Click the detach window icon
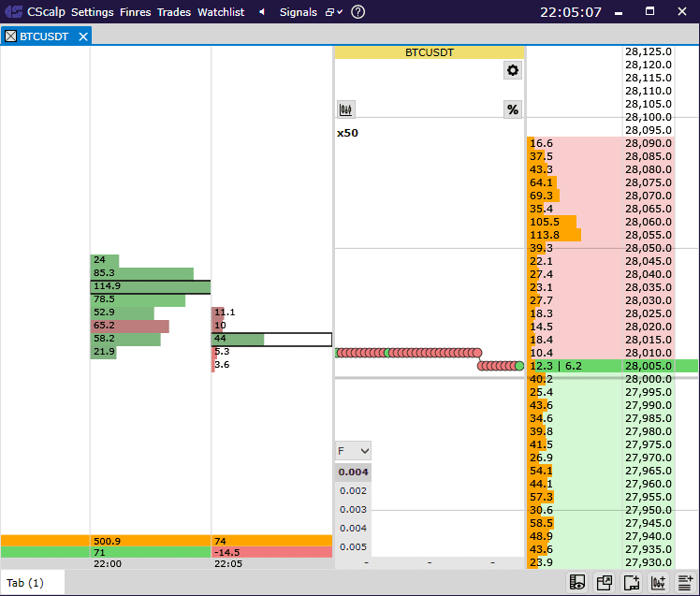700x596 pixels. click(605, 583)
